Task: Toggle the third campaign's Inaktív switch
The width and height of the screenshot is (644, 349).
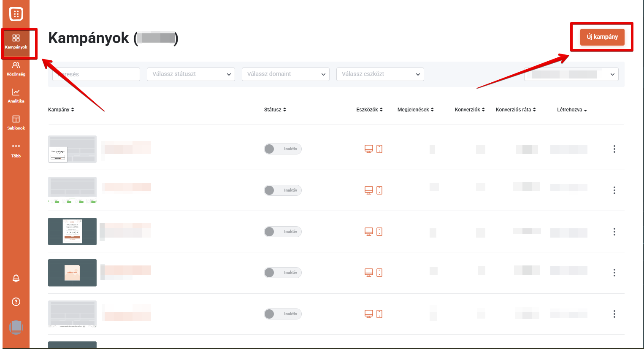Action: point(283,232)
